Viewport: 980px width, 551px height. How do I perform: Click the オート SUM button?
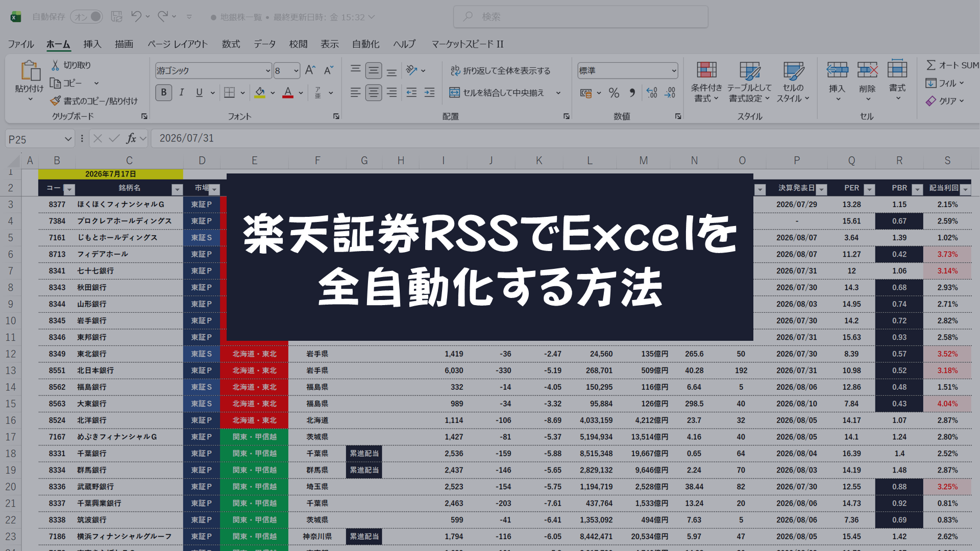pos(952,65)
